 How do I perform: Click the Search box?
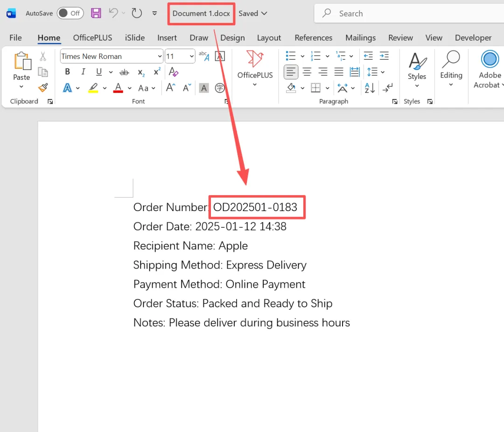tap(409, 14)
